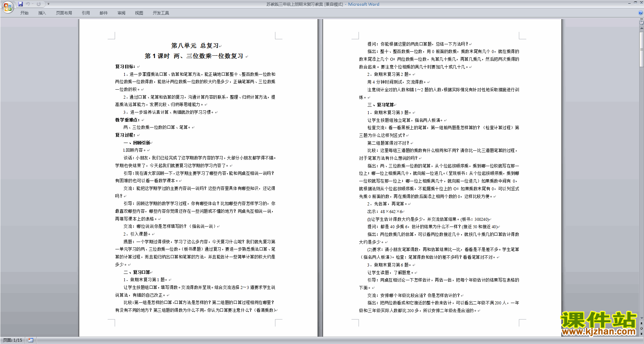Click the 页面: 1/15 status indicator
This screenshot has height=344, width=644.
coord(12,340)
